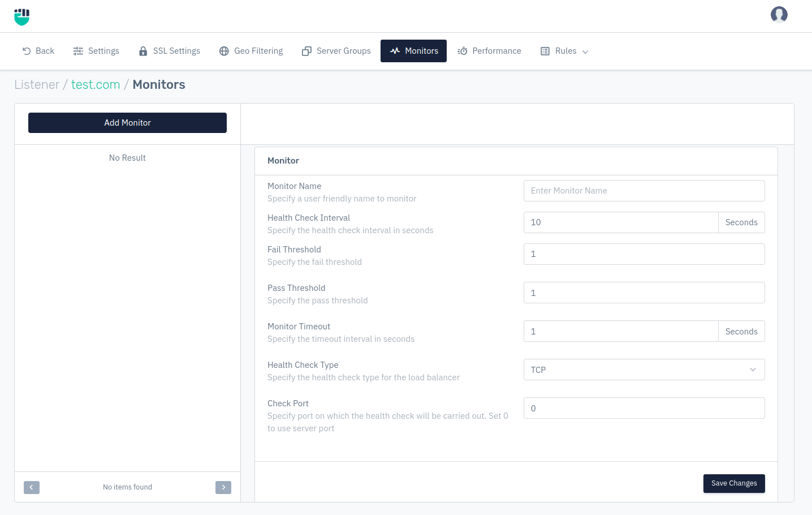This screenshot has width=812, height=515.
Task: Click the 'Monitor' panel heading
Action: pos(283,161)
